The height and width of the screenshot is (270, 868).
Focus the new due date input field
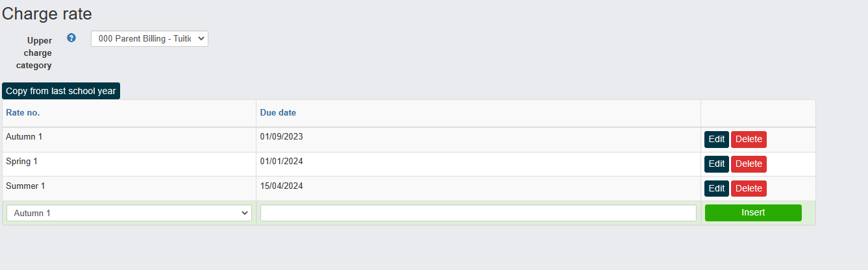click(478, 213)
